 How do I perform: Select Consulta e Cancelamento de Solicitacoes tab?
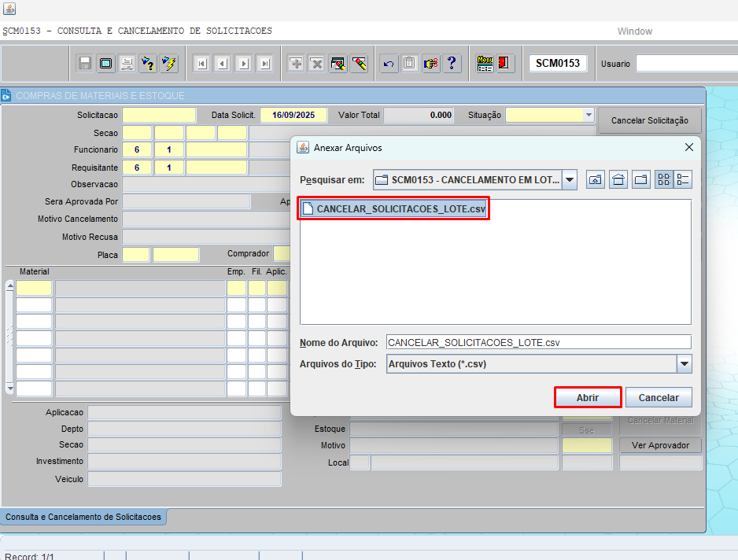click(x=83, y=517)
